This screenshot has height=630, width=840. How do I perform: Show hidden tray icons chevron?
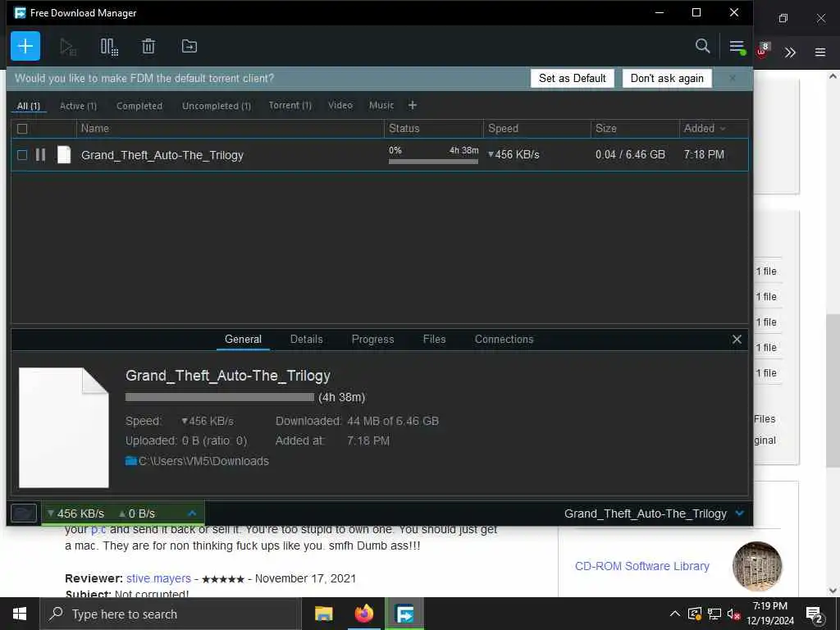675,614
